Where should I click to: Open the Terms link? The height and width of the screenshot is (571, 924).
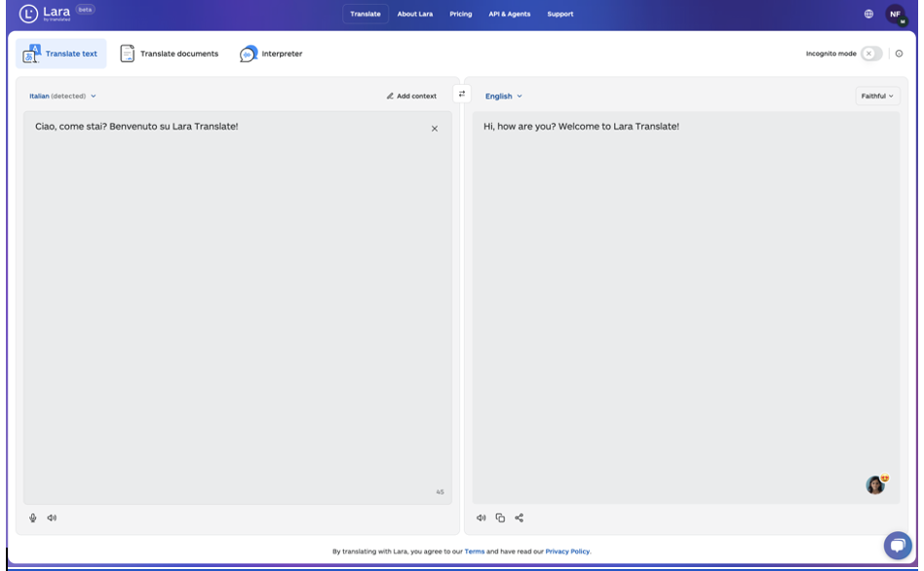pyautogui.click(x=475, y=552)
